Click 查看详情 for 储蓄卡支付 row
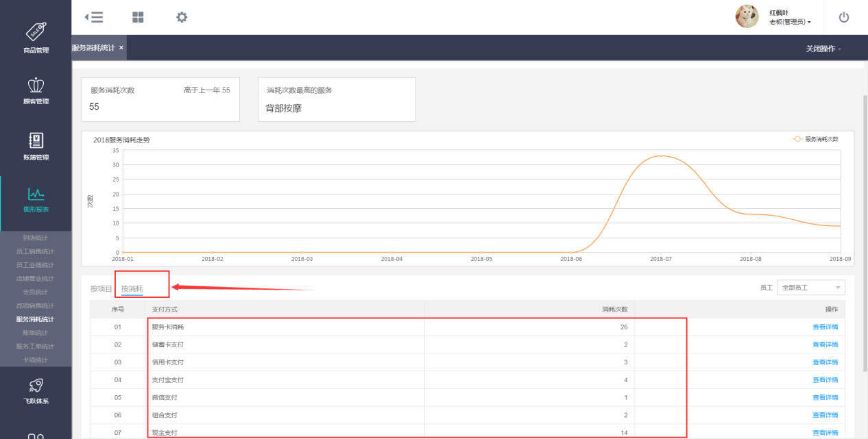The height and width of the screenshot is (439, 868). (x=825, y=344)
